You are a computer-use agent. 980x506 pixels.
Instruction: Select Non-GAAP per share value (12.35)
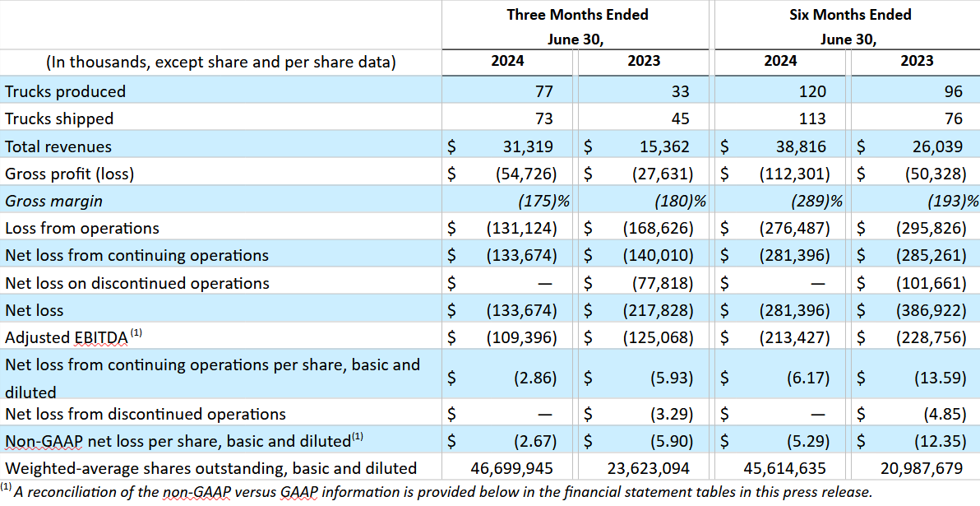941,441
